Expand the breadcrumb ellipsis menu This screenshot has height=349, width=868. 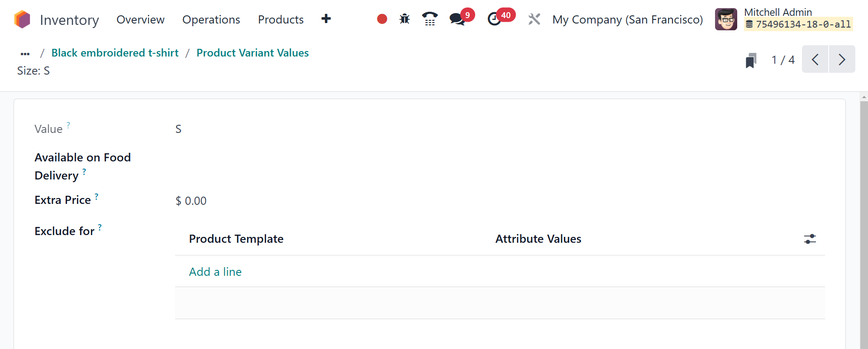[x=25, y=53]
